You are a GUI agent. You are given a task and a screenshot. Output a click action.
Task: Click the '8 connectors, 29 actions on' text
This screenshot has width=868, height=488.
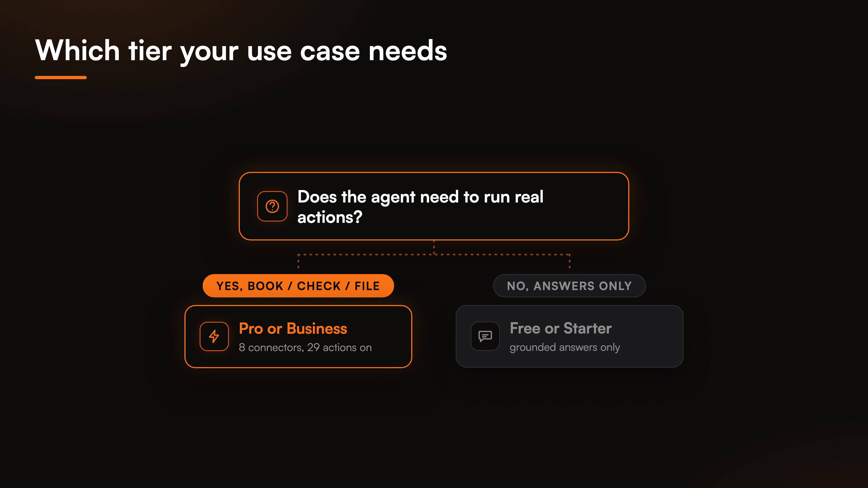pos(305,347)
